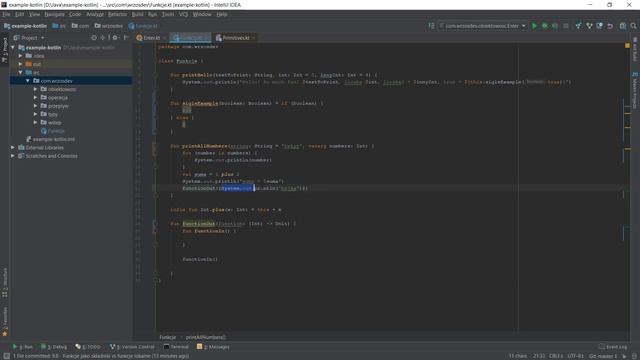Viewport: 640px width, 360px height.
Task: Expand the obiektowosc package arrow
Action: (36, 89)
